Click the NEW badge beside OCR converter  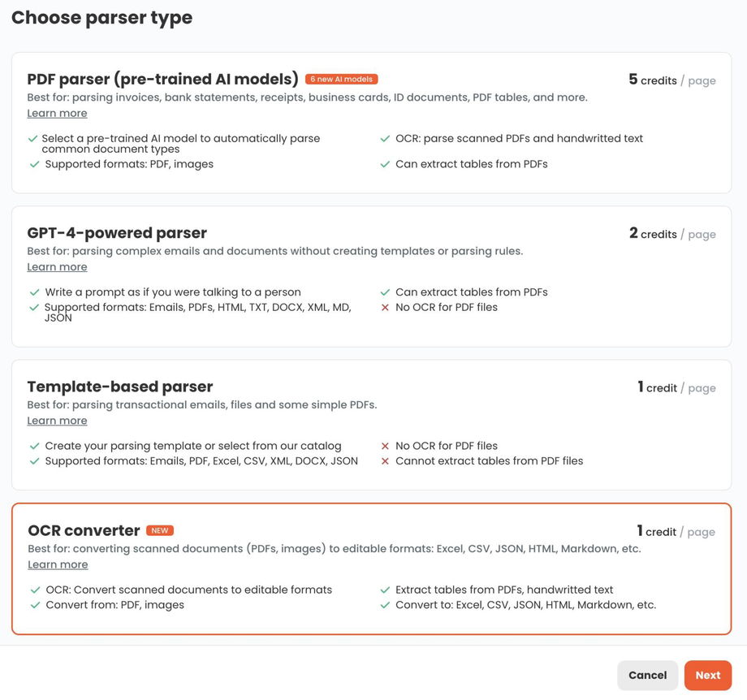click(x=160, y=531)
